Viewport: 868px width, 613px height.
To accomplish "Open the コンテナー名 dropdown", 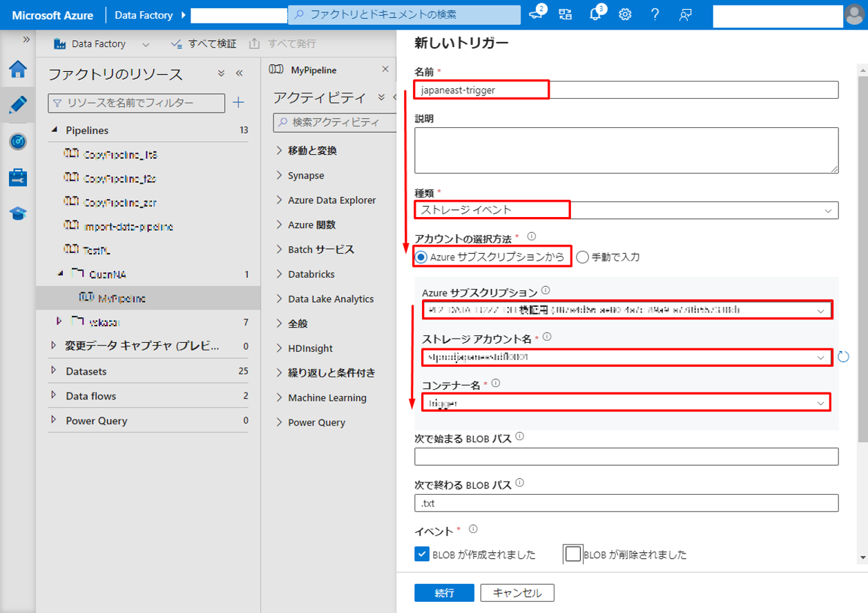I will coord(626,402).
